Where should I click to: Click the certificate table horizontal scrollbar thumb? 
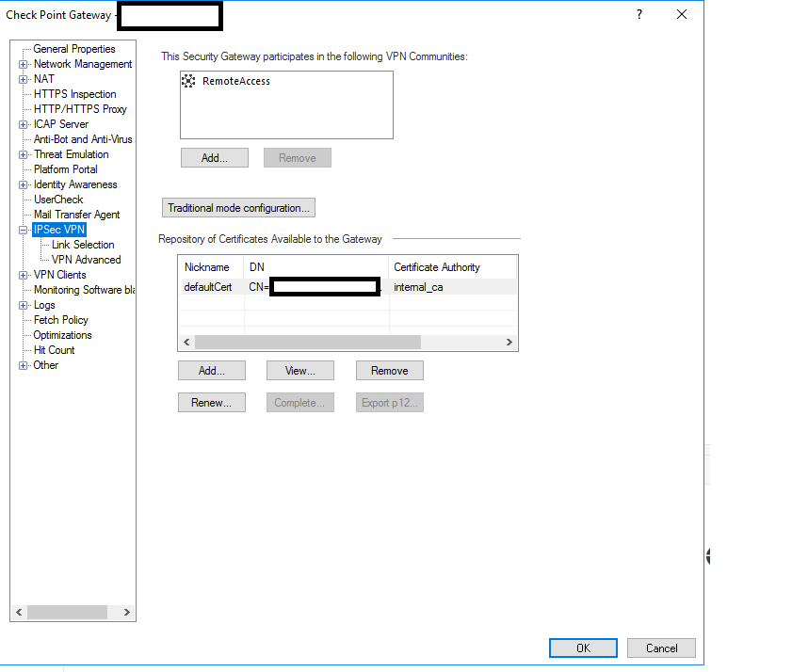pyautogui.click(x=308, y=343)
